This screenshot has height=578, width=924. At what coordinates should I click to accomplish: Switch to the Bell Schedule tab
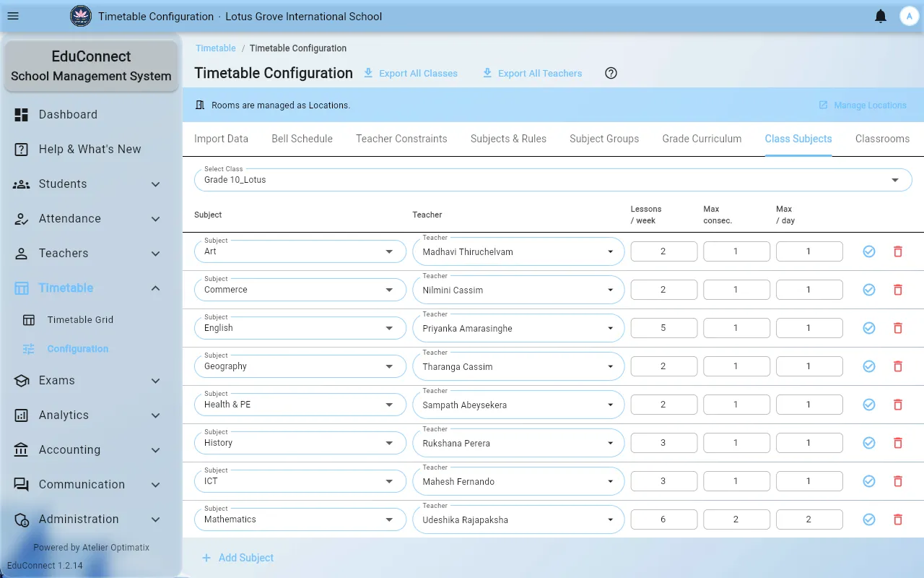302,139
